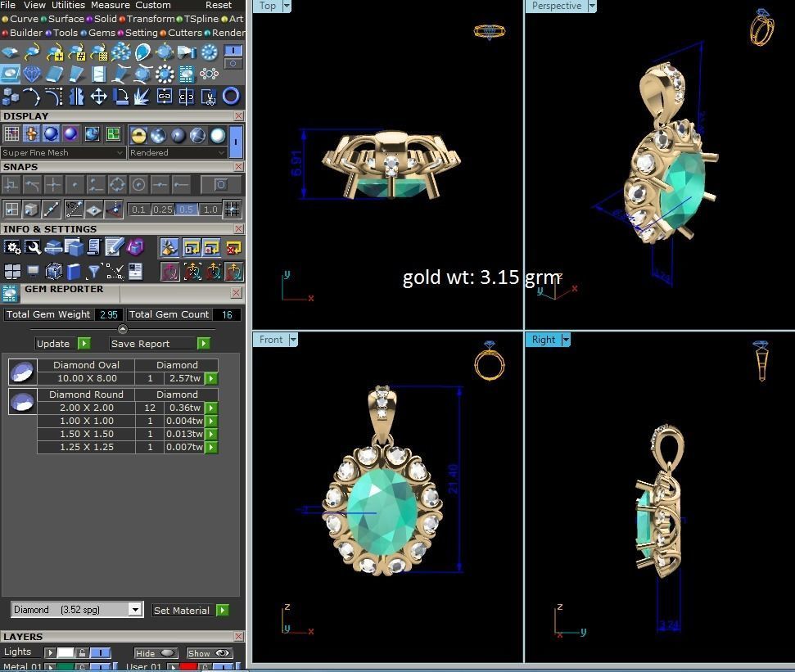Select the explode objects tool

(142, 97)
